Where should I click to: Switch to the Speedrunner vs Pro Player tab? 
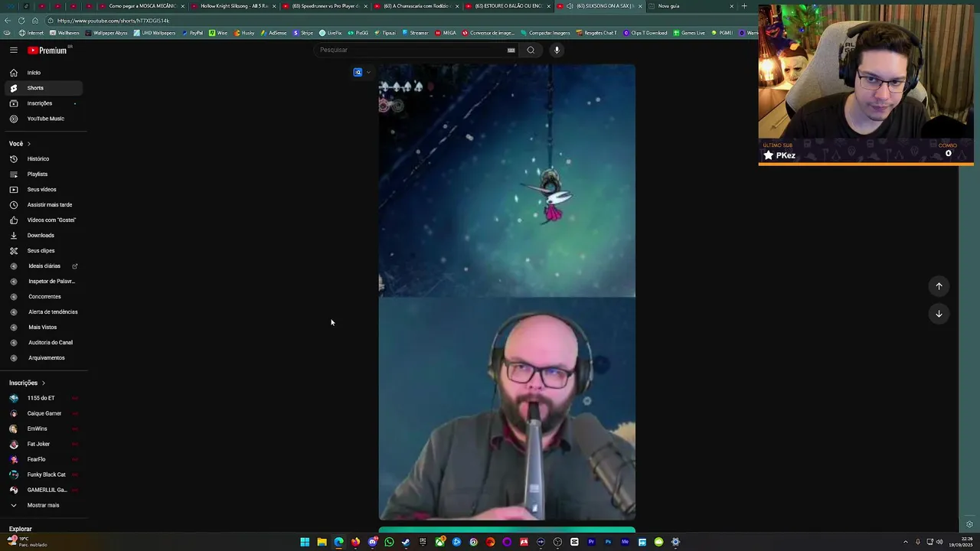pyautogui.click(x=325, y=6)
